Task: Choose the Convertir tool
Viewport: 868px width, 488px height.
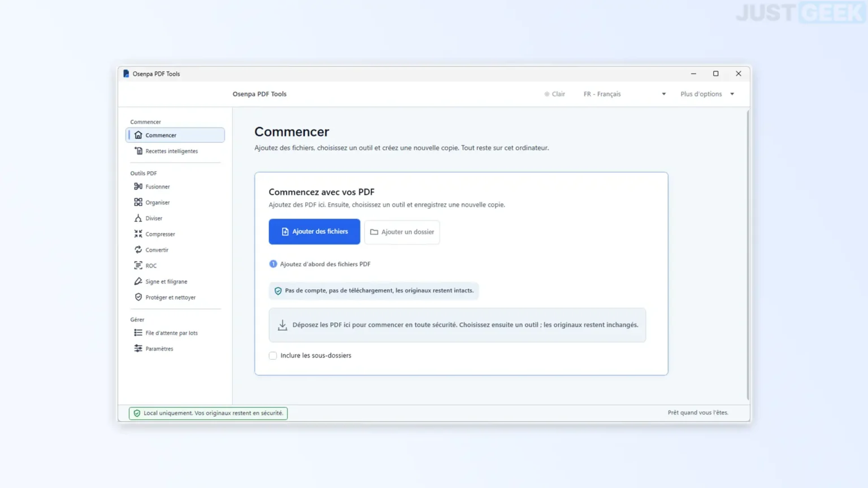Action: tap(175, 250)
